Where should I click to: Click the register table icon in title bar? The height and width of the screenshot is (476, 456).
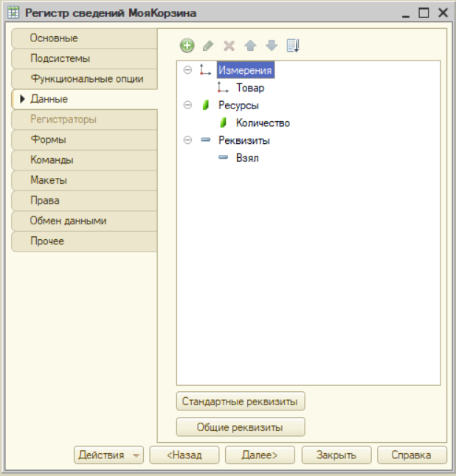coord(13,13)
